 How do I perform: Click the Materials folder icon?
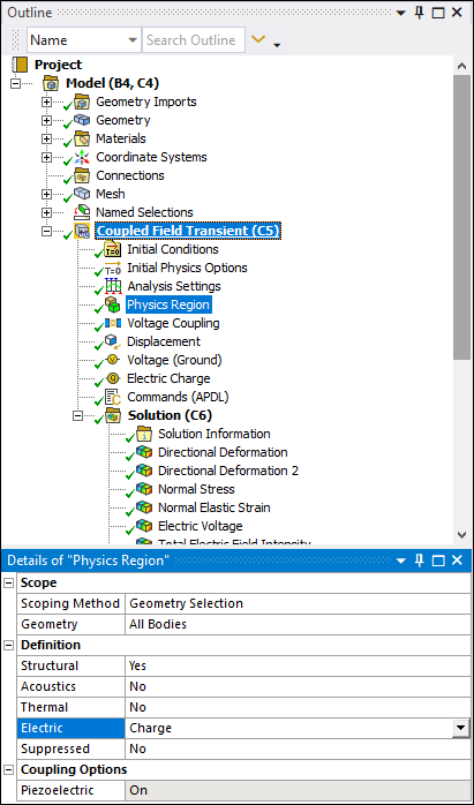(82, 139)
